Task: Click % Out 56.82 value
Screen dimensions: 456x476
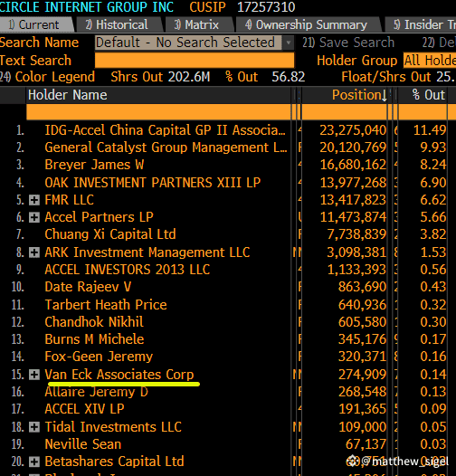Action: click(289, 77)
